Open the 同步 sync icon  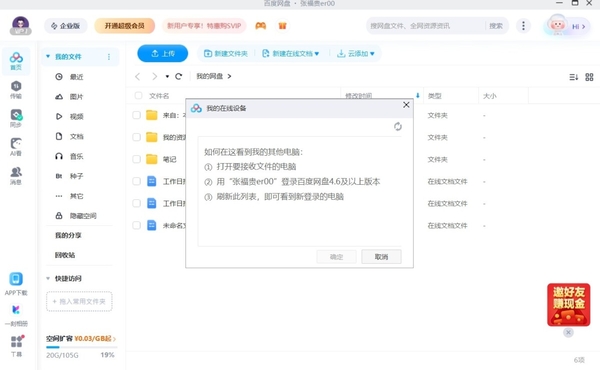[x=16, y=118]
